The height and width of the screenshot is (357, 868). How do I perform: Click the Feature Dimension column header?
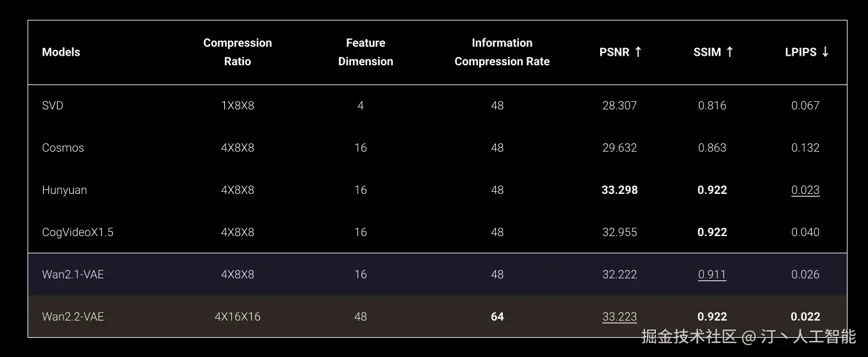(x=366, y=52)
